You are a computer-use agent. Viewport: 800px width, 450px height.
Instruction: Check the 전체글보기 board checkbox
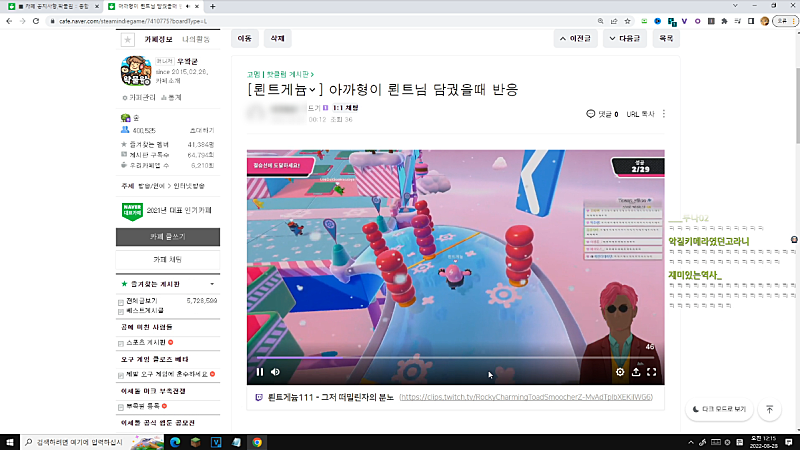click(121, 300)
